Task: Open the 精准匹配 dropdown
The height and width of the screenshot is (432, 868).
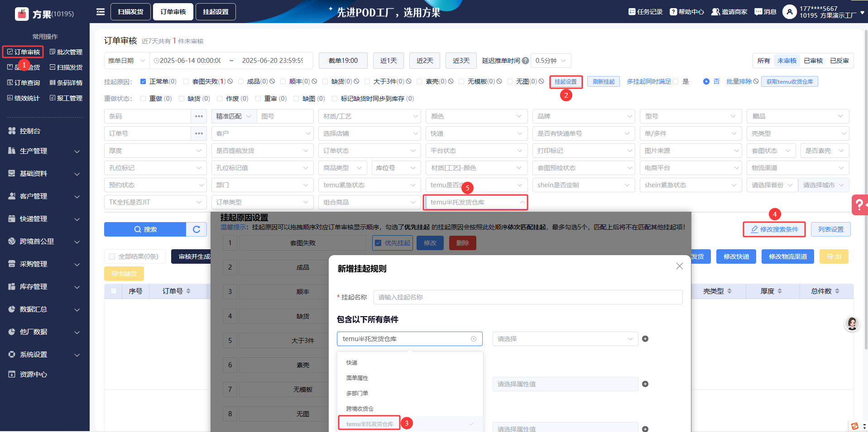Action: (x=234, y=116)
